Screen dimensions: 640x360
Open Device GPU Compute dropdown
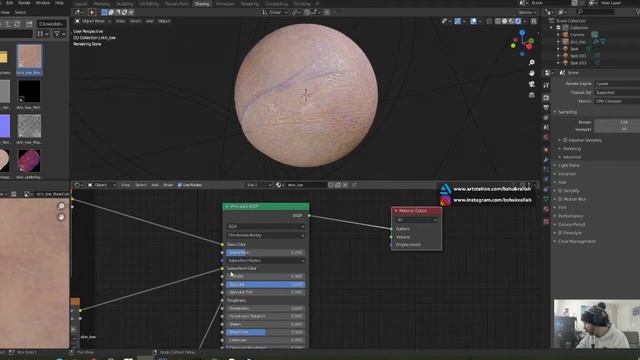(616, 101)
